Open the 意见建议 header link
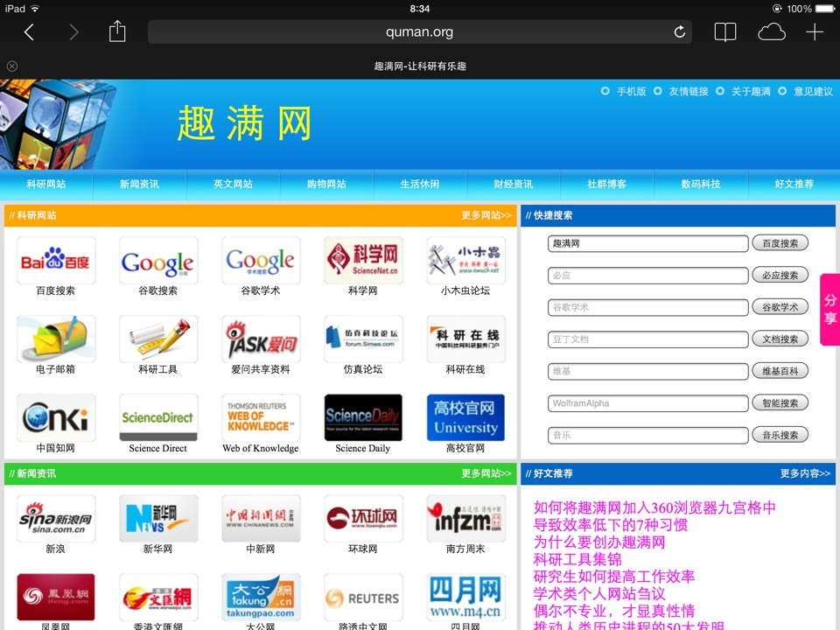Viewport: 840px width, 630px height. click(x=813, y=92)
